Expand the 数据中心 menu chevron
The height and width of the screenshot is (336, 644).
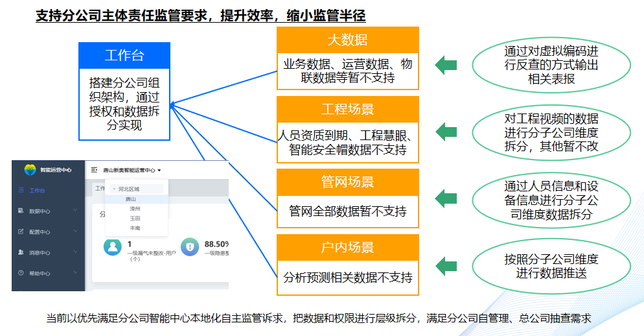[x=75, y=210]
